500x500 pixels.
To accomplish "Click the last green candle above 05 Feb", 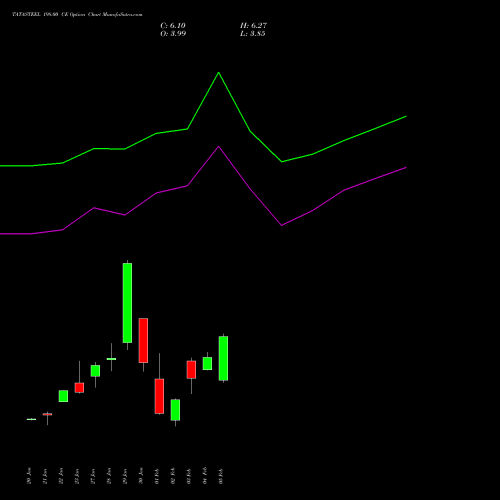I will click(x=223, y=358).
